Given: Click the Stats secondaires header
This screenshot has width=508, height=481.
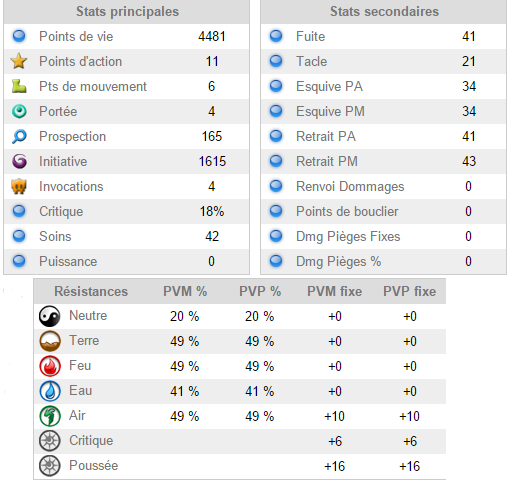Looking at the screenshot, I should pos(384,12).
